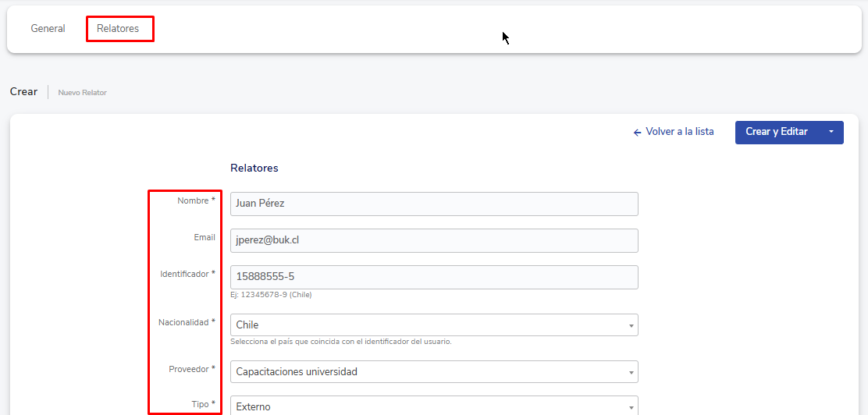Click the 'Crear' breadcrumb title
This screenshot has width=868, height=415.
pyautogui.click(x=23, y=92)
